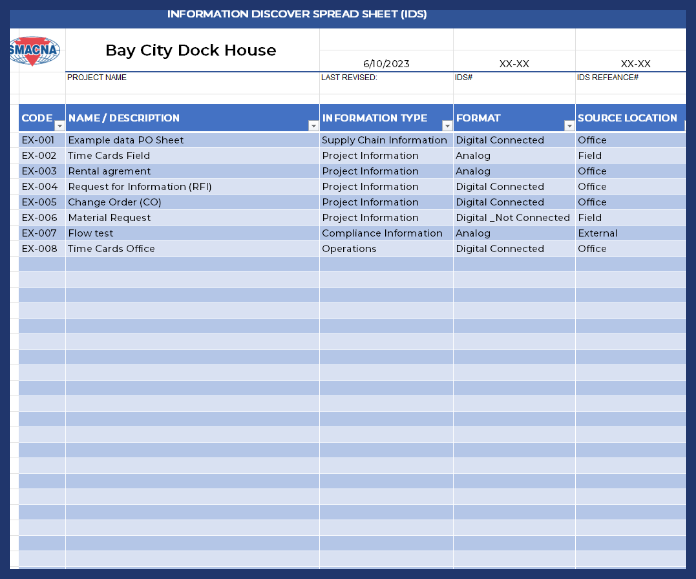Screen dimensions: 696x579
Task: Select the Time Cards Field cell
Action: click(x=192, y=156)
